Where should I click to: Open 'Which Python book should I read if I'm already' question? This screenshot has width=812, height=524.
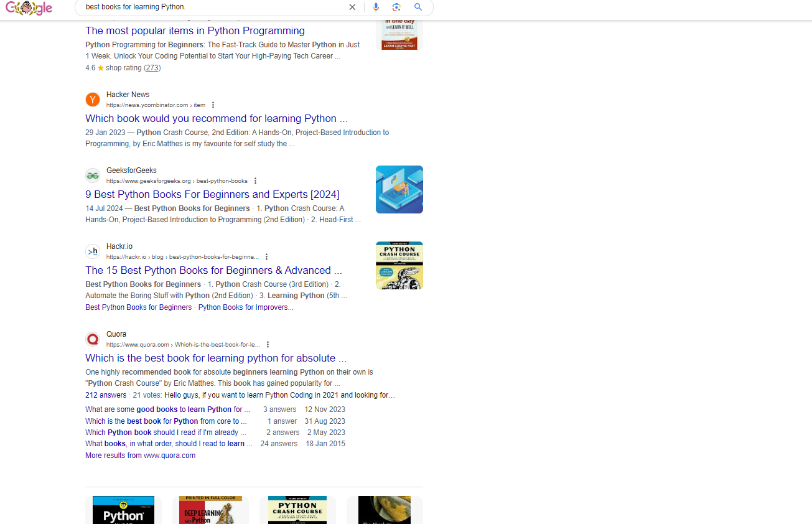pos(166,433)
